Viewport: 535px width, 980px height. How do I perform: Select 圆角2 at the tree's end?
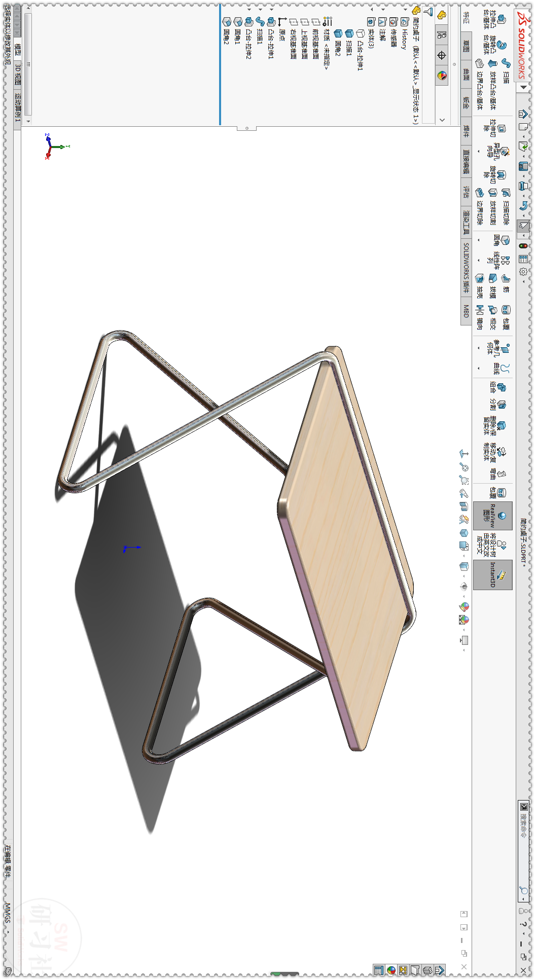tap(226, 31)
